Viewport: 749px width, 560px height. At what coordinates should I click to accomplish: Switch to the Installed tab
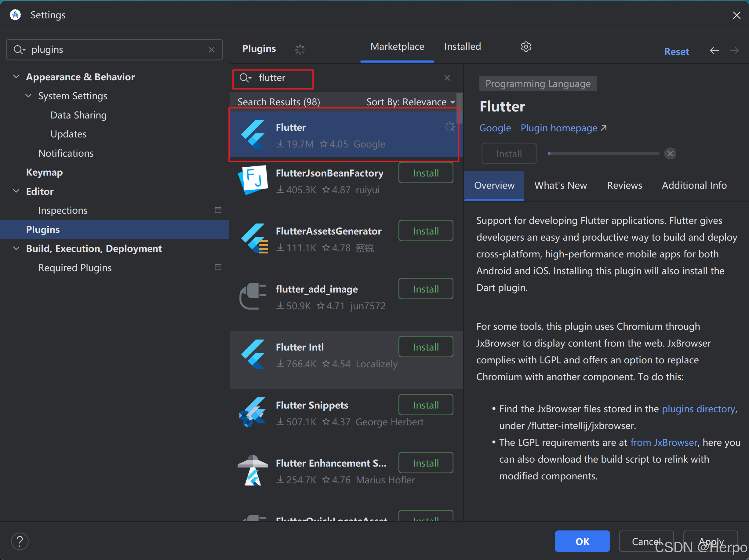coord(462,47)
